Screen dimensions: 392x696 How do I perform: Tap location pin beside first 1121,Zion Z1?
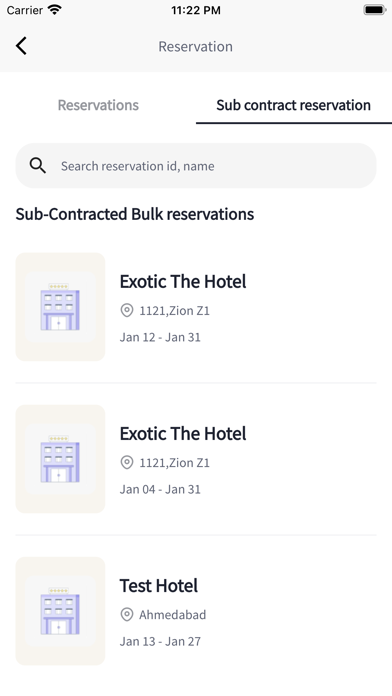pos(127,310)
